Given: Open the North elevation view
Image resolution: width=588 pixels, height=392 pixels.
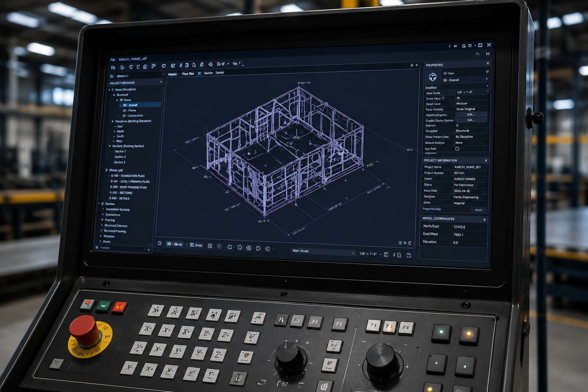Looking at the screenshot, I should (120, 131).
